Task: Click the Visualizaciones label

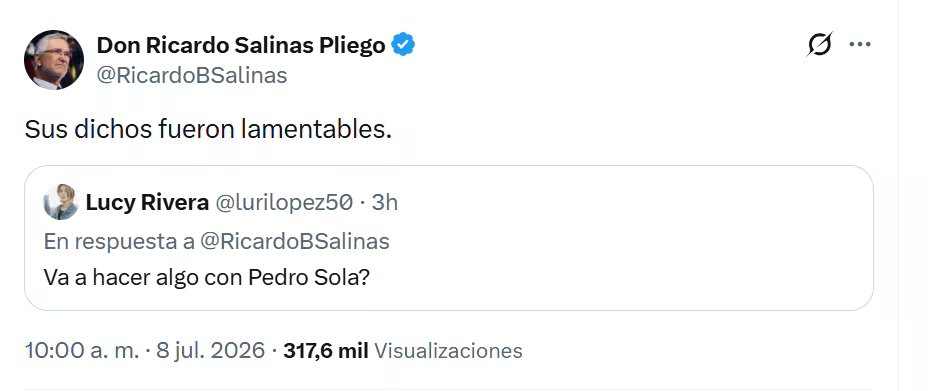Action: [448, 350]
